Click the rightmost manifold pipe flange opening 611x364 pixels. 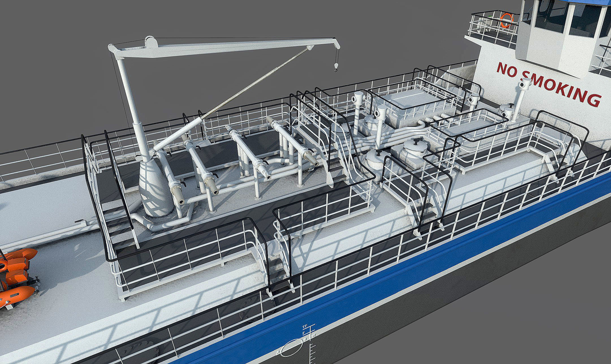pos(316,164)
